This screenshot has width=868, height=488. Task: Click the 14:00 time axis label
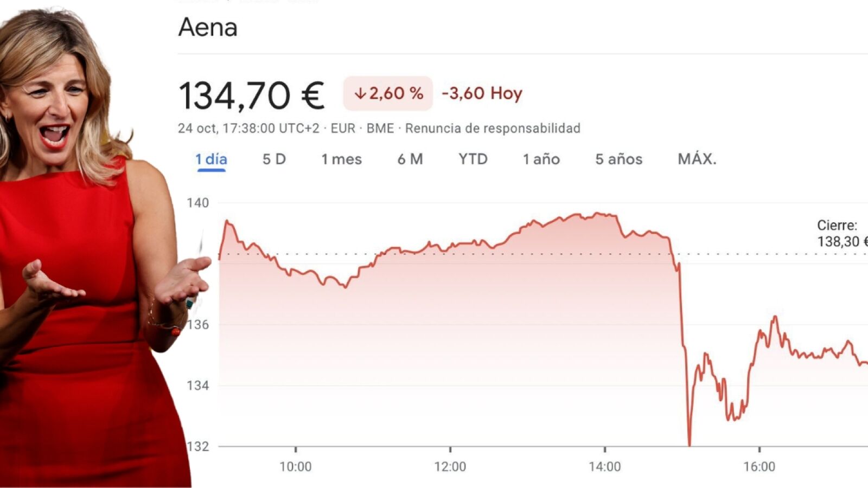pos(605,466)
